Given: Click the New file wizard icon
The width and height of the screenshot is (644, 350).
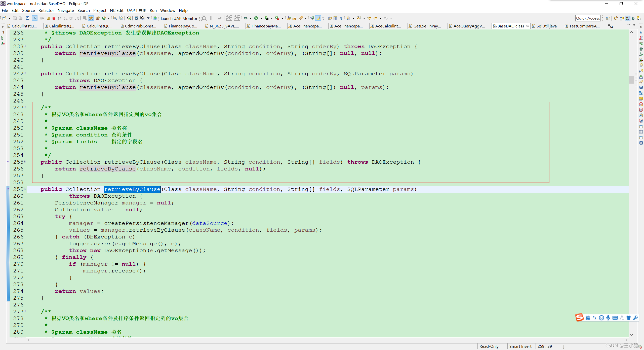Looking at the screenshot, I should 4,18.
